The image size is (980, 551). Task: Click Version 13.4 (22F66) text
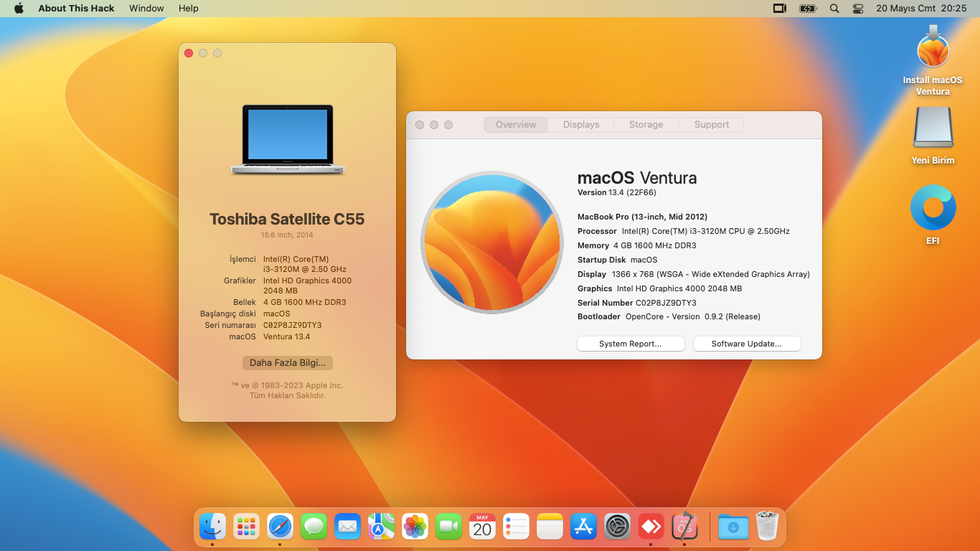[617, 192]
